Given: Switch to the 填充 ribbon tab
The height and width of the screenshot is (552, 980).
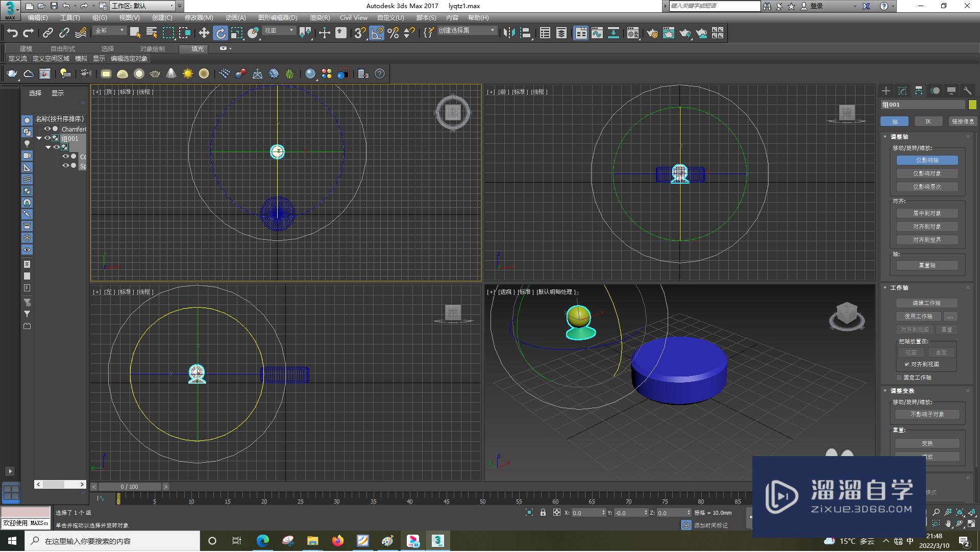Looking at the screenshot, I should 198,49.
